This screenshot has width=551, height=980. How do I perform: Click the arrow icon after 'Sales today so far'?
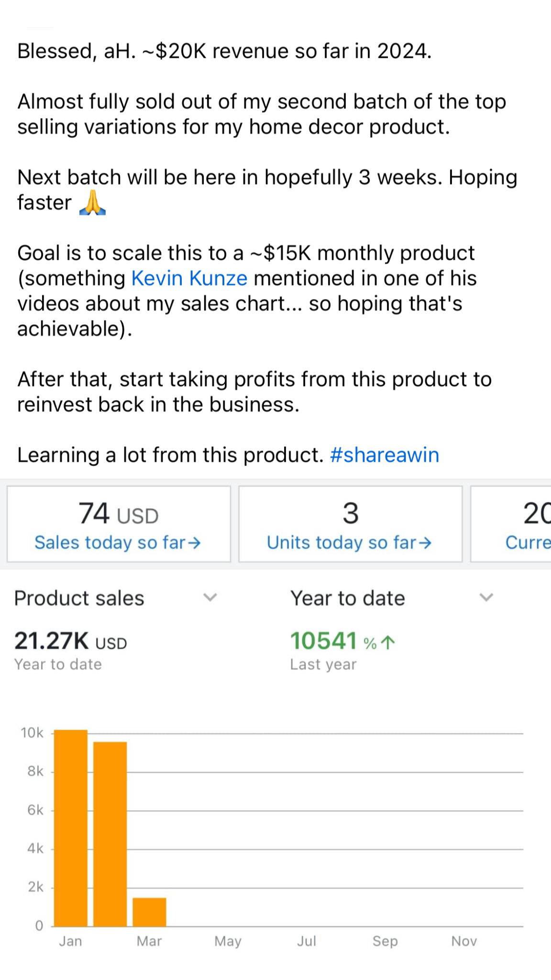194,543
